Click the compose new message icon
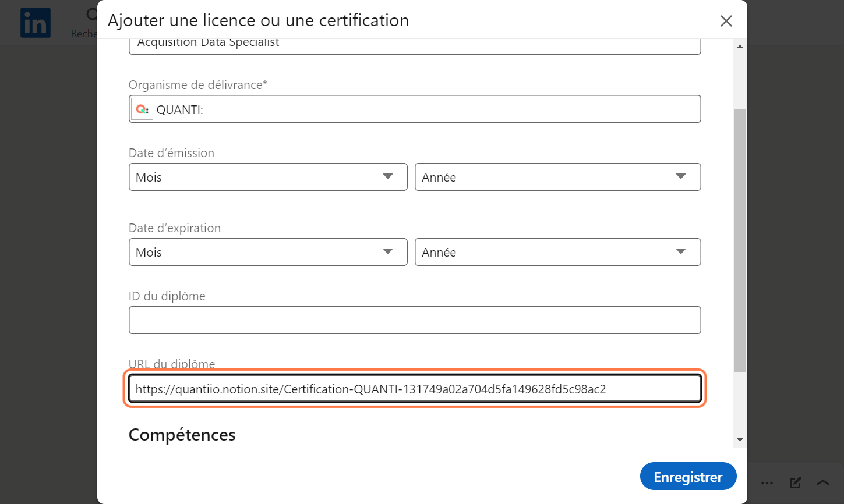 tap(795, 482)
